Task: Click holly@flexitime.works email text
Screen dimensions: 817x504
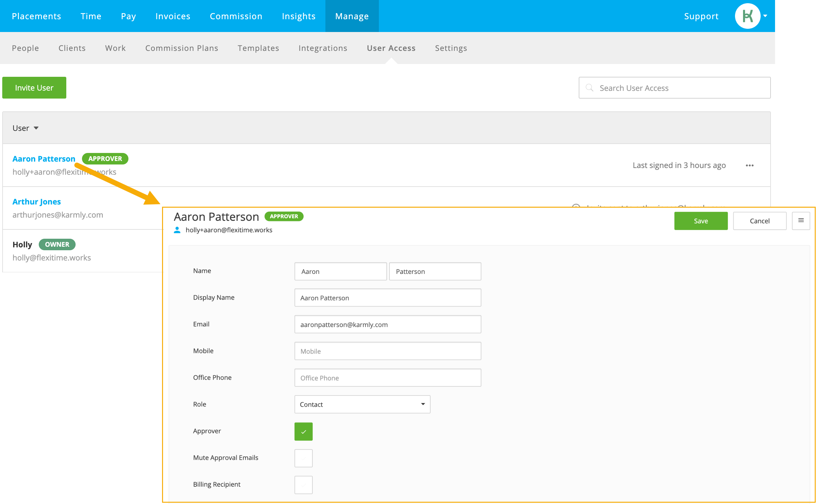Action: 52,258
